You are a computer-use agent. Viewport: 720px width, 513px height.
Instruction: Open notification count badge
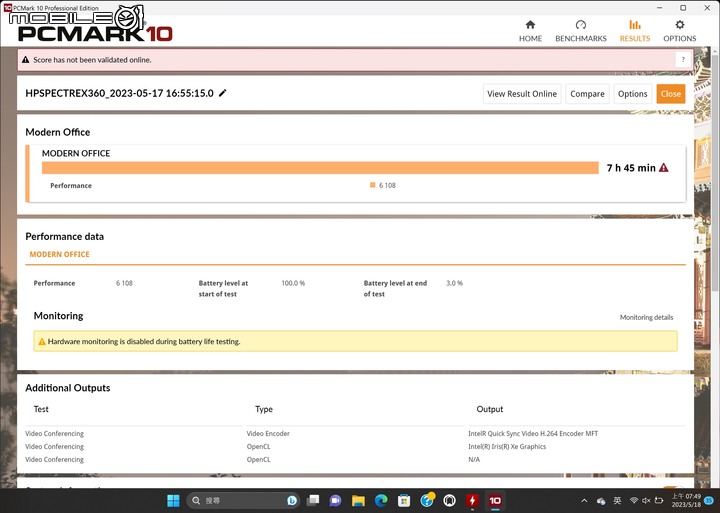709,500
